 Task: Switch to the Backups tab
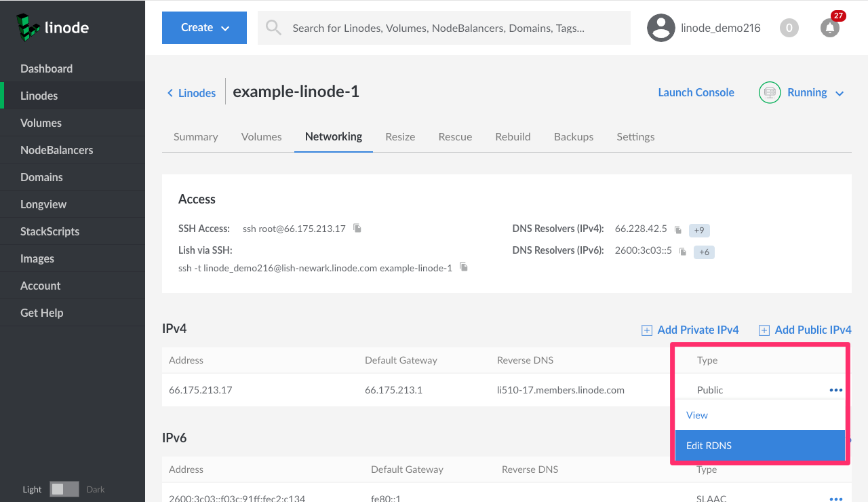(573, 136)
